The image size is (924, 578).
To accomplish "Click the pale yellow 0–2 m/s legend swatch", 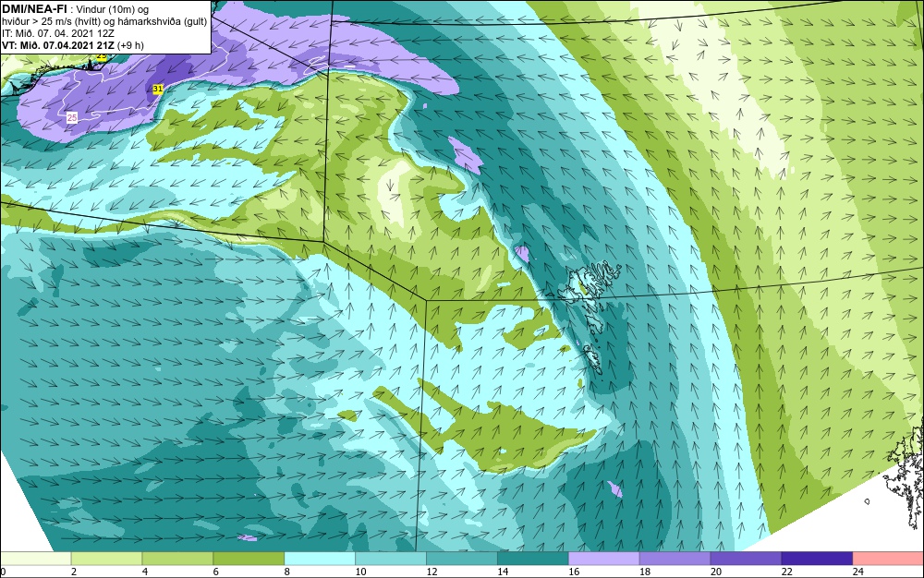I will pos(35,559).
